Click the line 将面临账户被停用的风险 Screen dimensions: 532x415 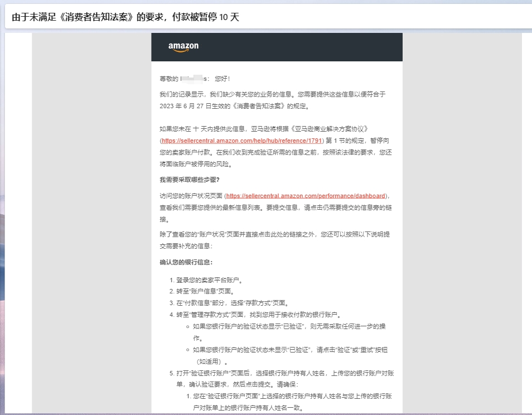[x=196, y=164]
